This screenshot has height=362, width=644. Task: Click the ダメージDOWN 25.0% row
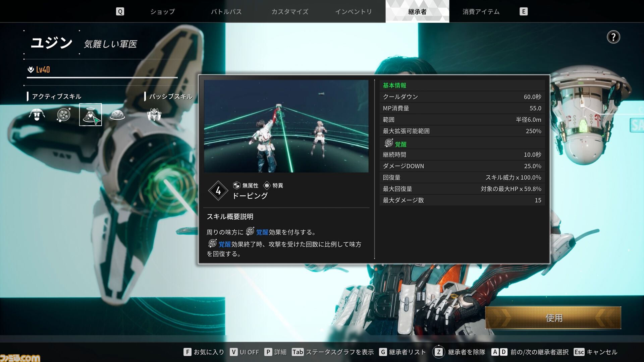coord(462,166)
